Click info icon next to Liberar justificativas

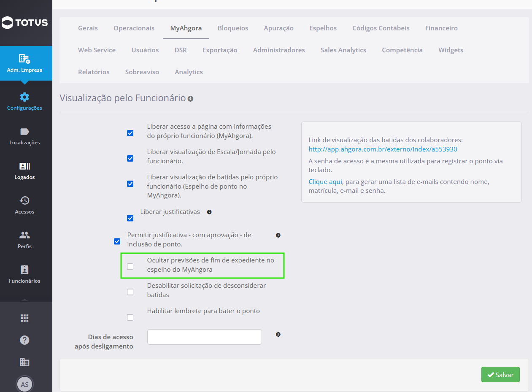(209, 212)
